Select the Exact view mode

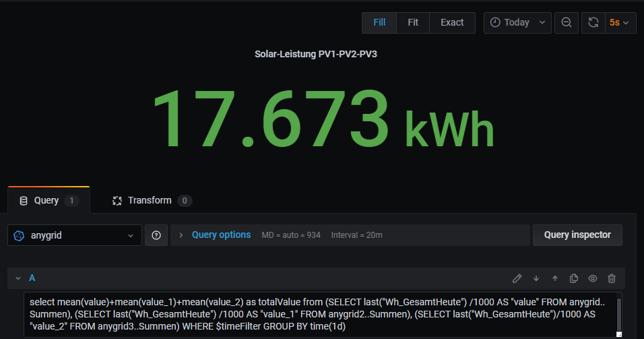click(452, 22)
